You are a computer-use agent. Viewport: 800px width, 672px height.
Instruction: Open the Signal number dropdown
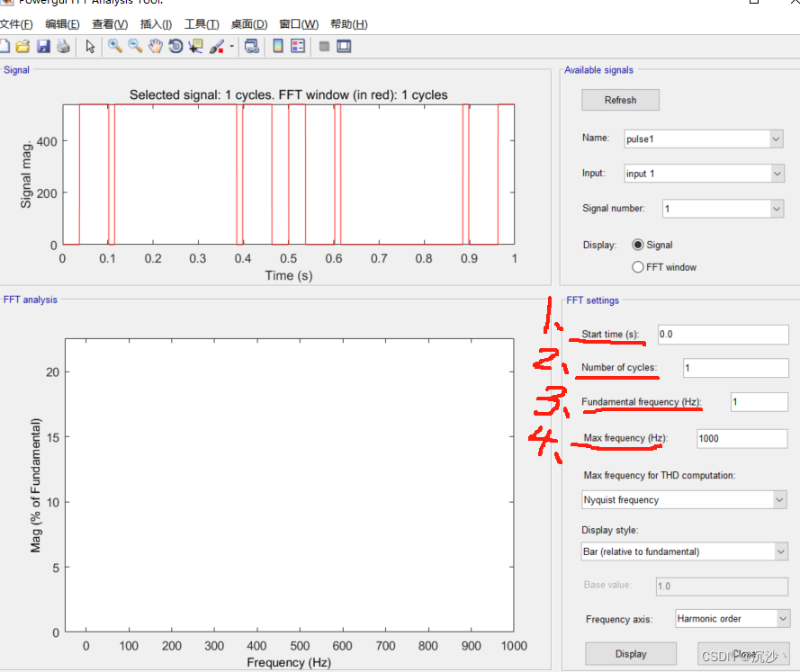(x=723, y=209)
